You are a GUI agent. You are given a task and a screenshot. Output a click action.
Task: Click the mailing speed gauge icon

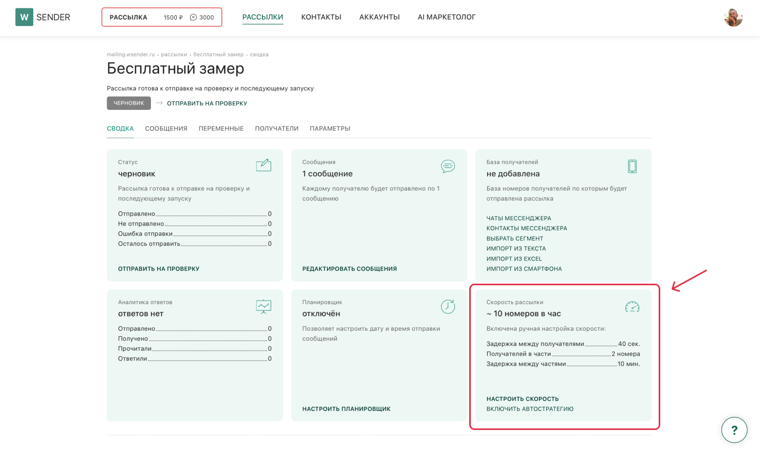point(632,307)
